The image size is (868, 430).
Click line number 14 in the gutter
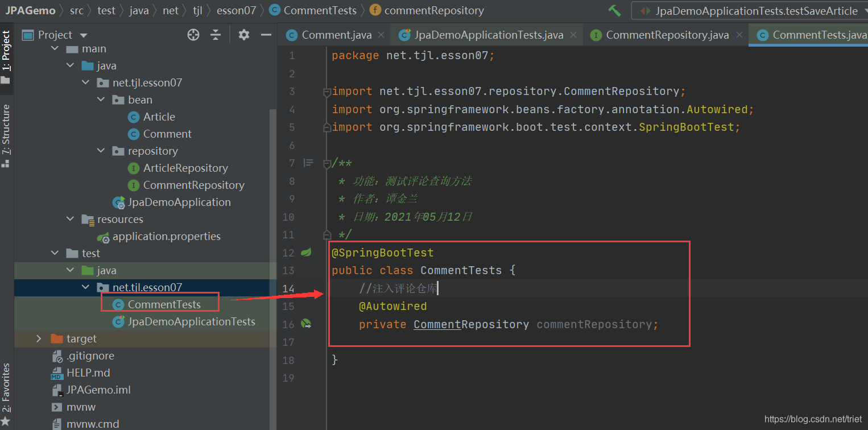288,288
